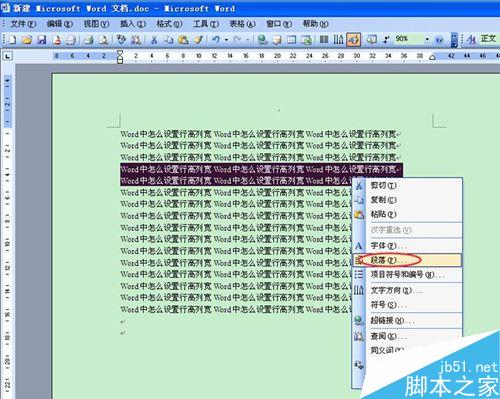Open the 窗口 menu
This screenshot has height=399, width=500.
tap(279, 24)
